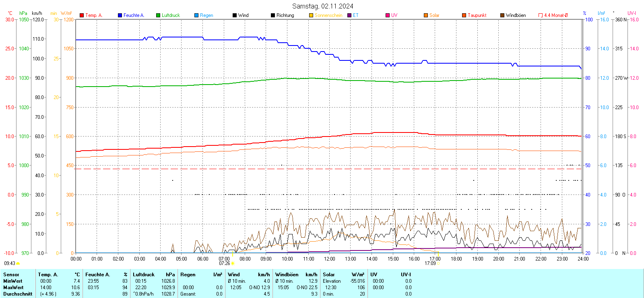Click the yellow Sonnenschein legend square

click(311, 15)
